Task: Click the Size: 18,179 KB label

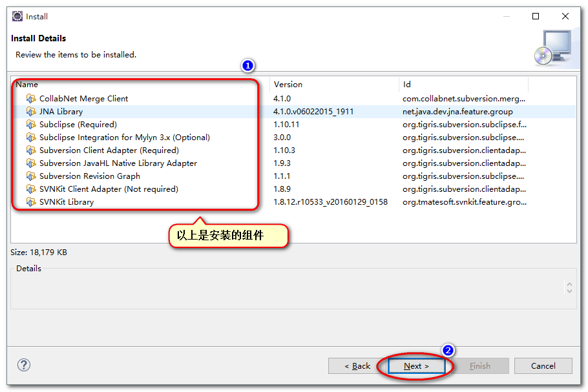Action: (x=39, y=253)
